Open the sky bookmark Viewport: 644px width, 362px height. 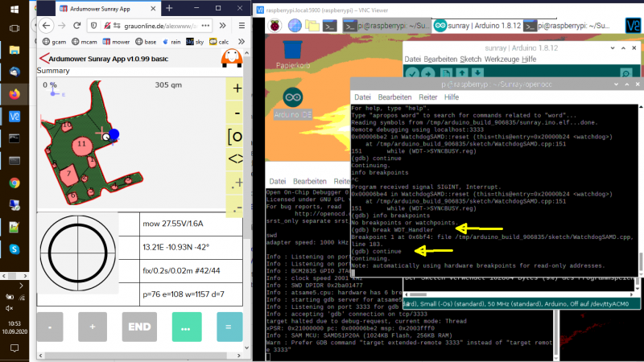195,42
